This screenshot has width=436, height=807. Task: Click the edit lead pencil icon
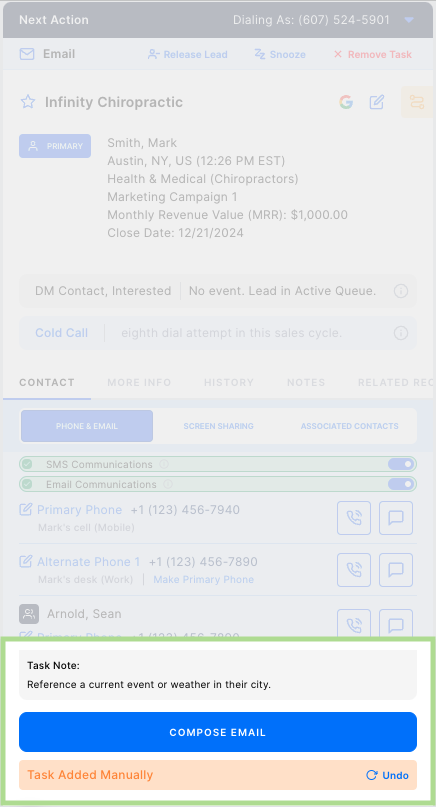tap(377, 102)
